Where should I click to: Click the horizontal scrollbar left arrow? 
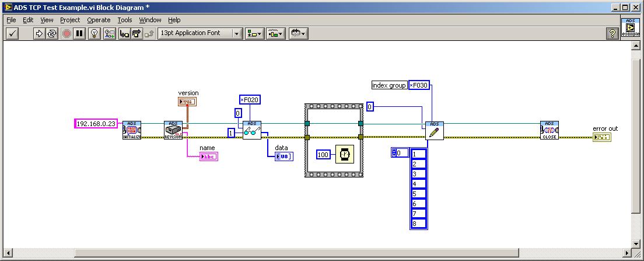pyautogui.click(x=7, y=253)
